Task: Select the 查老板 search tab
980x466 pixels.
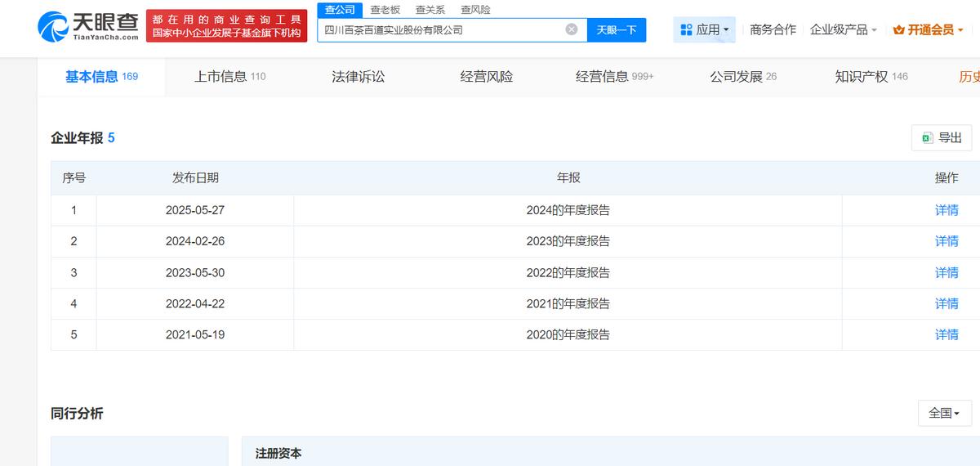Action: pos(385,10)
